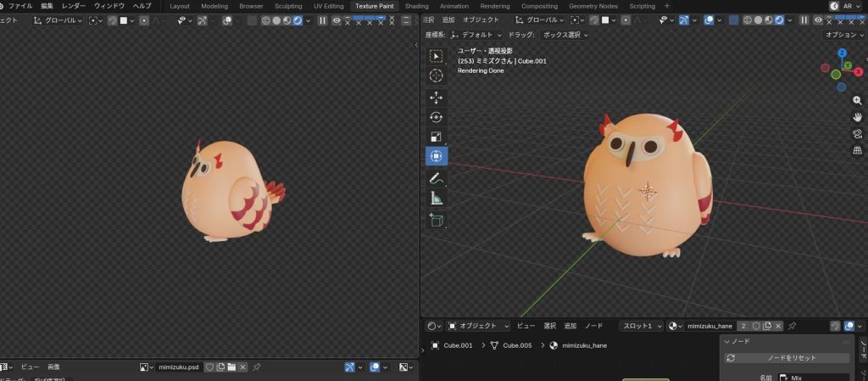The image size is (868, 381).
Task: Select the Add Cube tool
Action: point(437,220)
